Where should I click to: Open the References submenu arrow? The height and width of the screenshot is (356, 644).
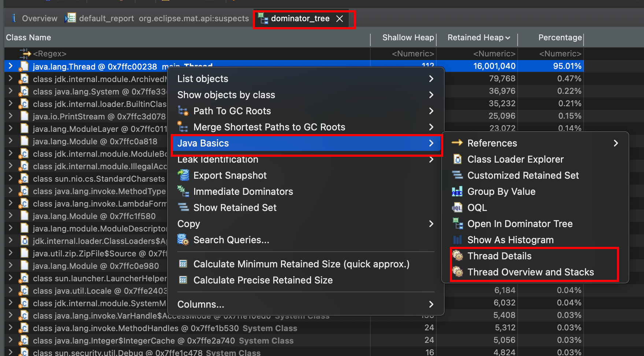pyautogui.click(x=616, y=143)
